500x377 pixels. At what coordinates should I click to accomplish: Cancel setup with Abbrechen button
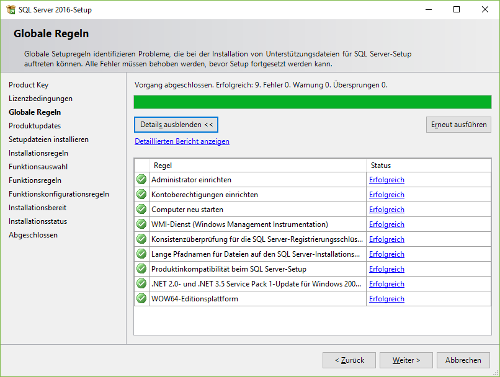click(x=463, y=360)
